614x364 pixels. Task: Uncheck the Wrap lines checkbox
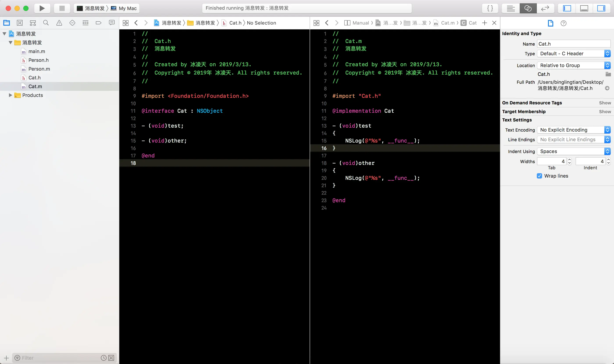click(539, 176)
